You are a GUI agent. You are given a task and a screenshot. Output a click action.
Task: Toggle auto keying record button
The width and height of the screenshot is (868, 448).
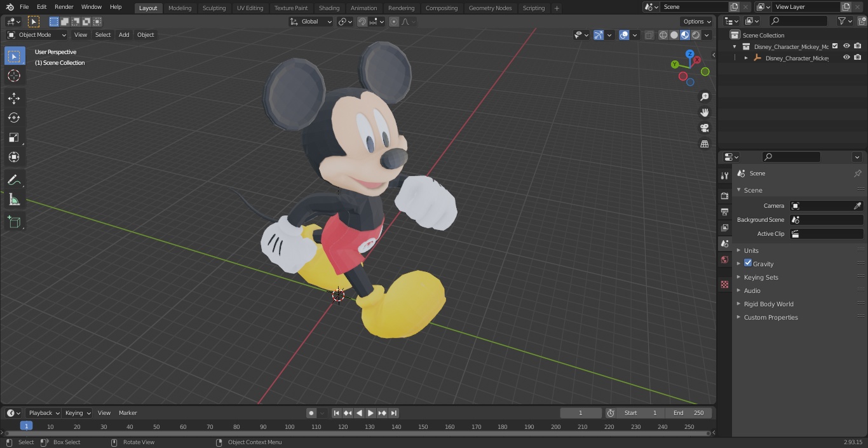311,413
